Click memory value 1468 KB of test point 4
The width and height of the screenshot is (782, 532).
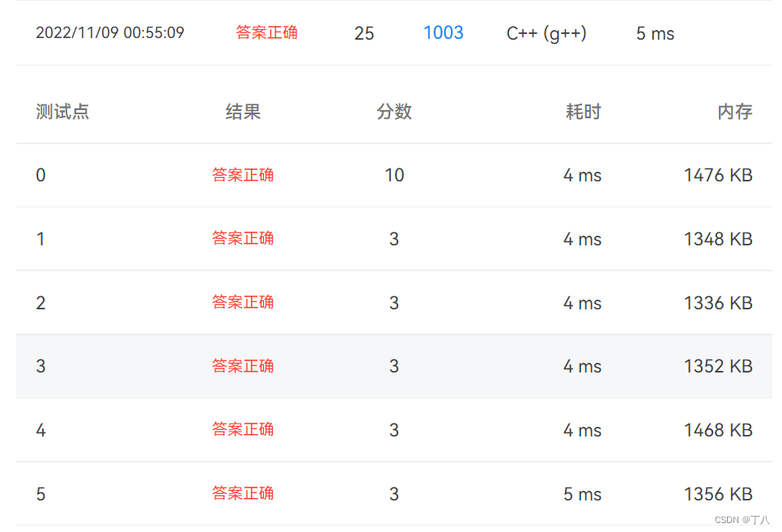(x=717, y=430)
